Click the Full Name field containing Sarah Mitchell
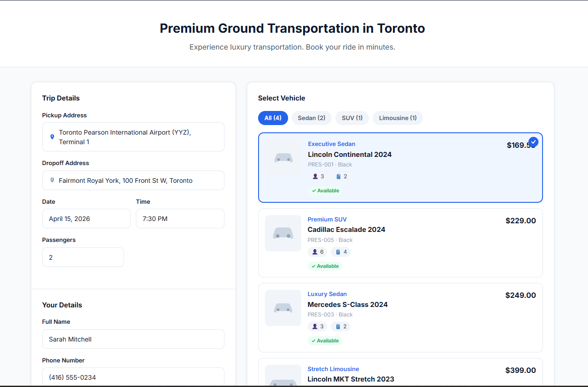The width and height of the screenshot is (588, 387). [133, 339]
